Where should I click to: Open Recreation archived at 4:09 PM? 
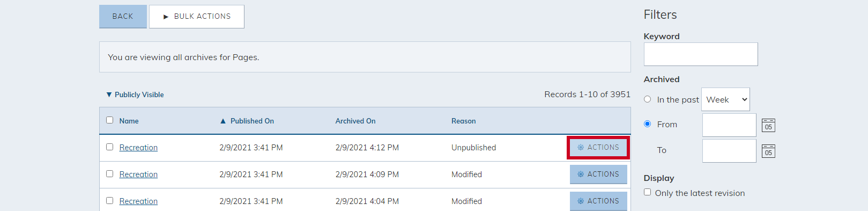(138, 174)
